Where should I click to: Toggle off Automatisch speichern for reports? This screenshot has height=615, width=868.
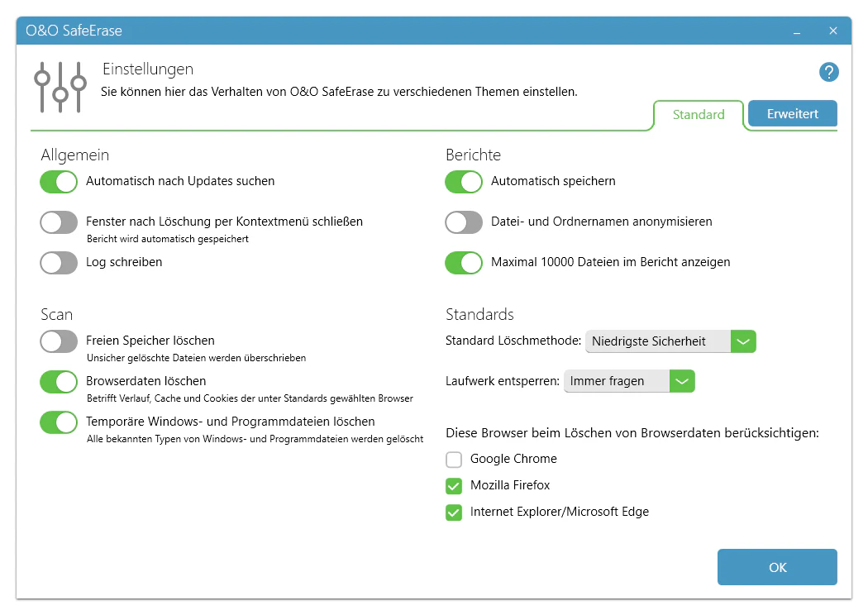[464, 182]
